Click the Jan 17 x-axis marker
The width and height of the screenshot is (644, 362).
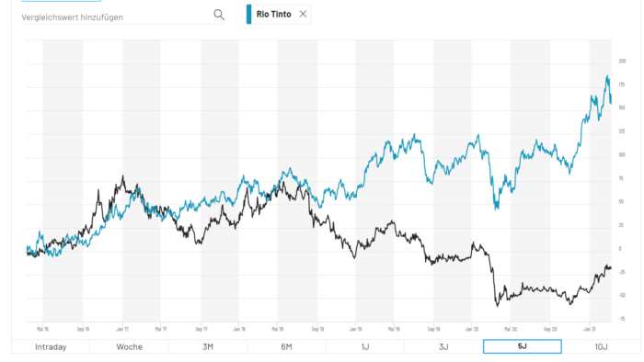click(x=122, y=329)
